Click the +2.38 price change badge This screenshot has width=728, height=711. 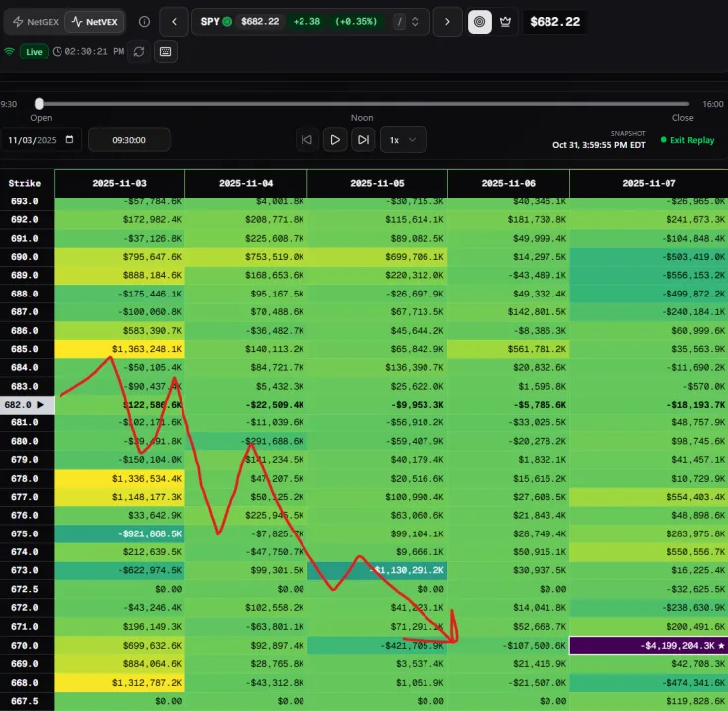pos(306,22)
